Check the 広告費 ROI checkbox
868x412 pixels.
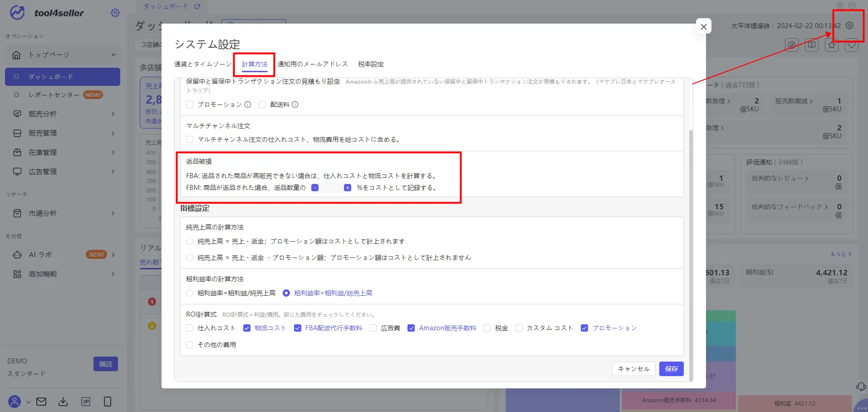point(373,328)
